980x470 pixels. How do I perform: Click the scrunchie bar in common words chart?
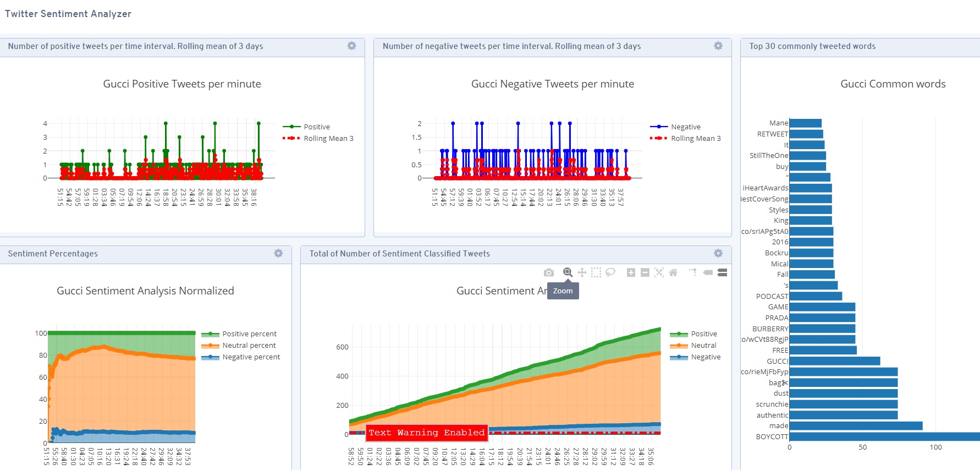click(x=844, y=404)
